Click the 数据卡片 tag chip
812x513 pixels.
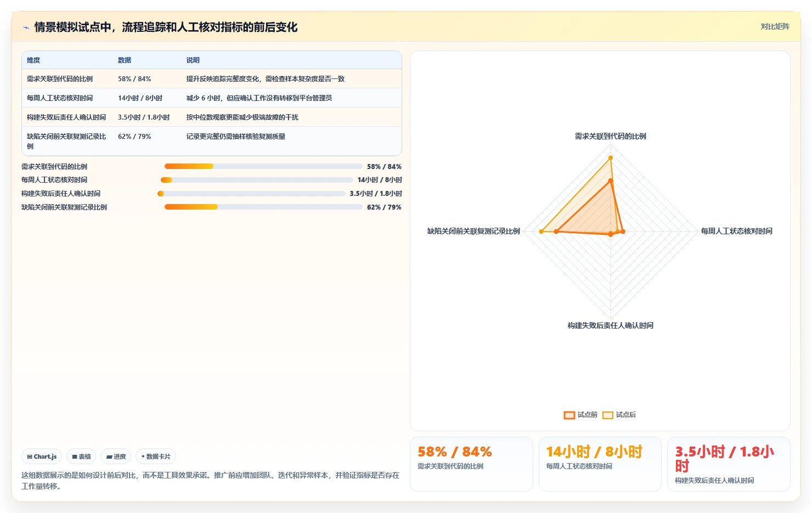(156, 456)
